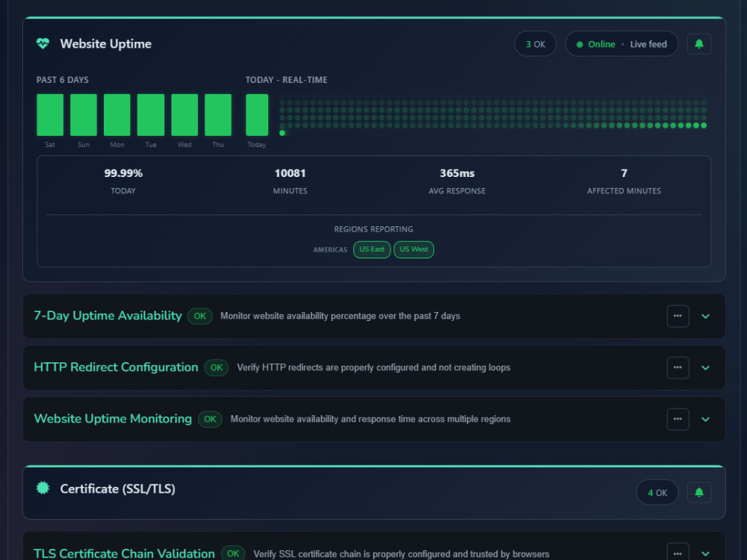Click the 3 OK status pill
The width and height of the screenshot is (747, 560).
coord(536,44)
